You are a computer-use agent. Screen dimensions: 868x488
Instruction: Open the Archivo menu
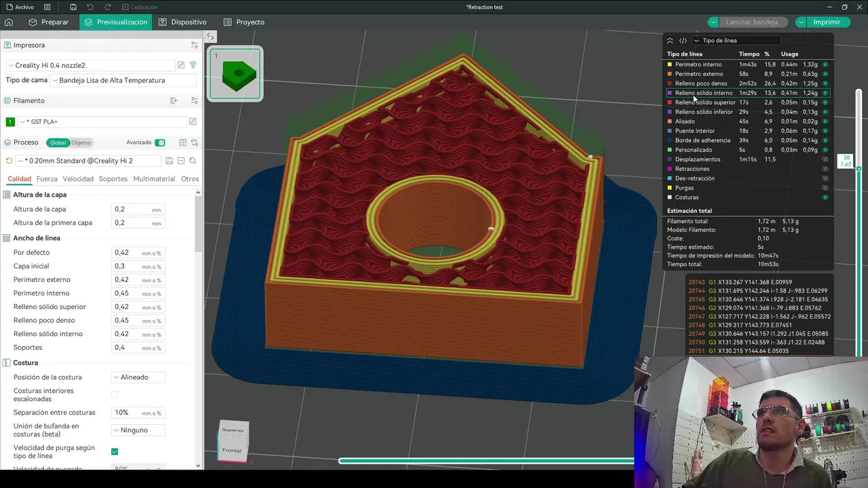pos(19,7)
